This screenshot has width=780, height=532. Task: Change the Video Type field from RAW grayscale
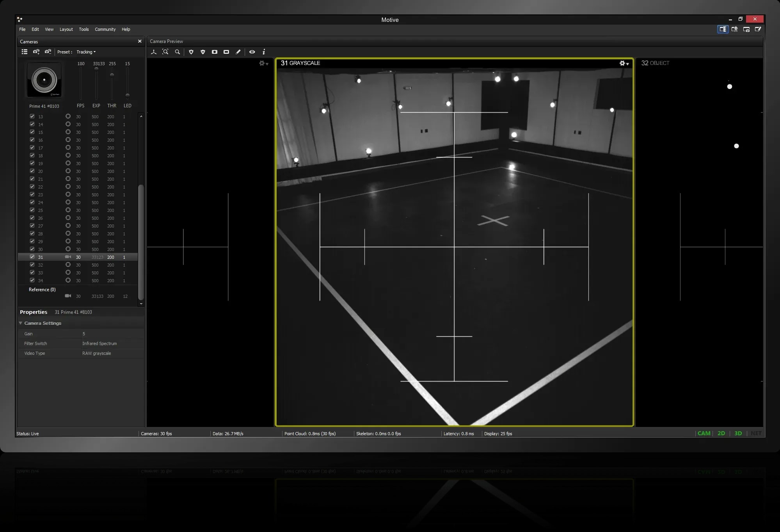tap(97, 353)
